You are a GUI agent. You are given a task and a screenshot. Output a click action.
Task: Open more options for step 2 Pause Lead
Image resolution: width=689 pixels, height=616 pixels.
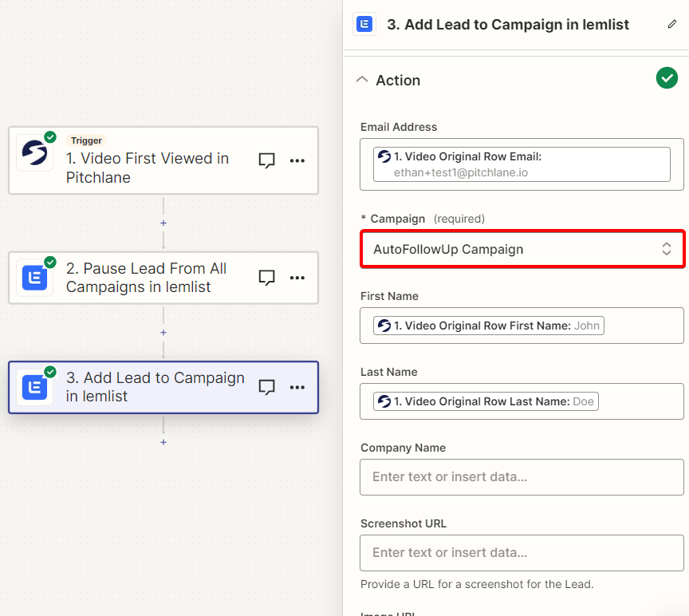point(297,278)
